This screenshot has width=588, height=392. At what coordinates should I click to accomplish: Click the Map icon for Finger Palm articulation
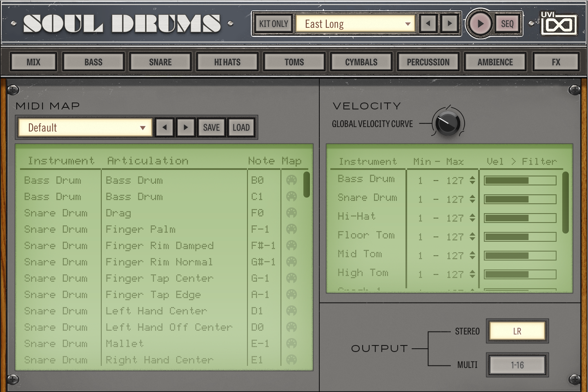[x=291, y=229]
